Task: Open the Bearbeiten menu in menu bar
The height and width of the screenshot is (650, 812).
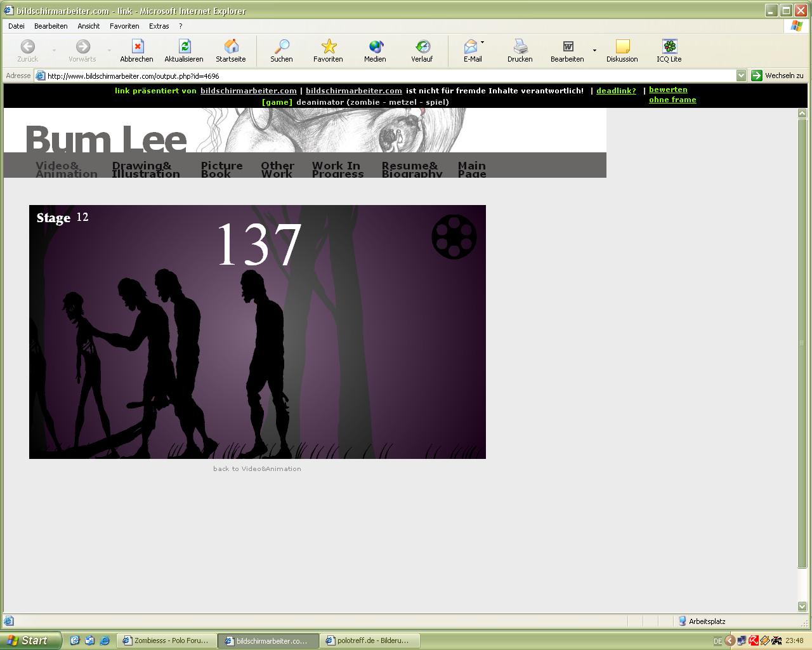Action: (x=51, y=26)
